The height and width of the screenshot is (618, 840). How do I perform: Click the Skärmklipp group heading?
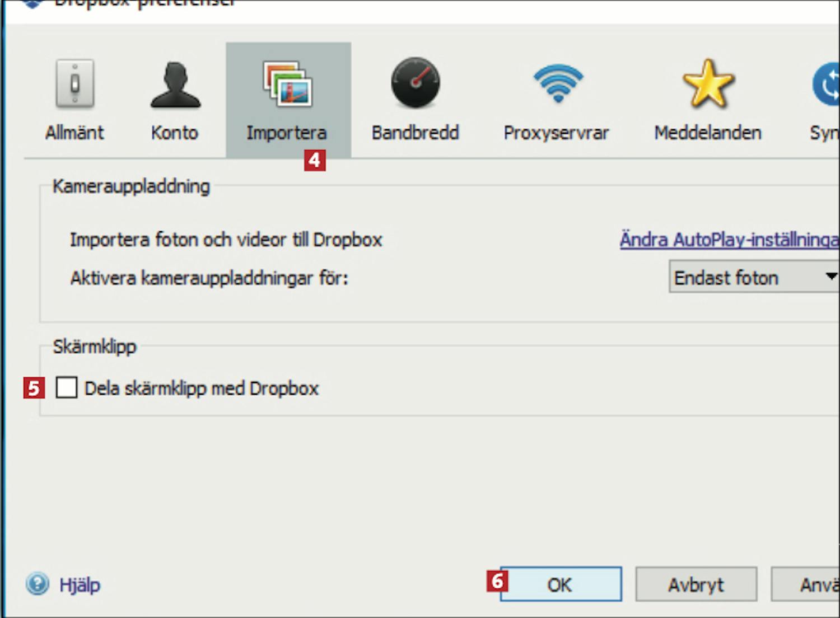95,347
